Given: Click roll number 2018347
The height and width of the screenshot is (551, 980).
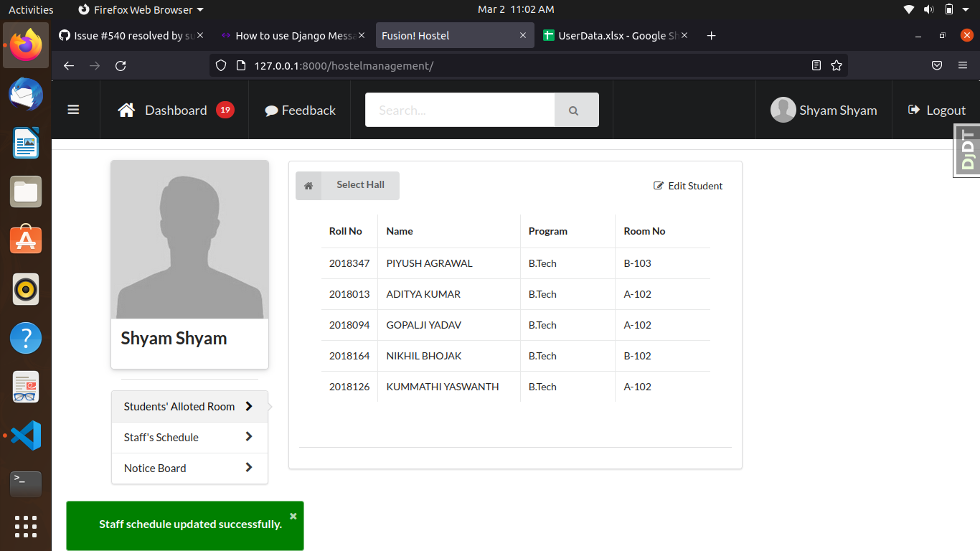Looking at the screenshot, I should point(349,263).
